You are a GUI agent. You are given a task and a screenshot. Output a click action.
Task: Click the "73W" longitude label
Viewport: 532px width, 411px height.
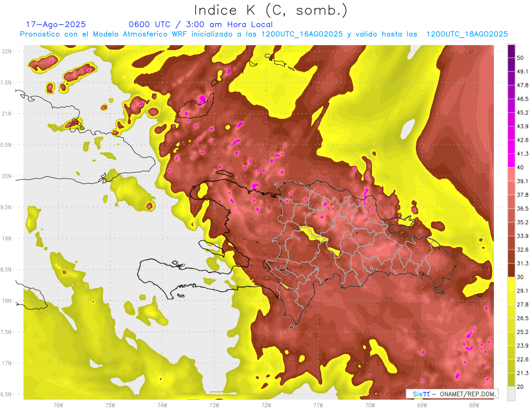pos(214,405)
